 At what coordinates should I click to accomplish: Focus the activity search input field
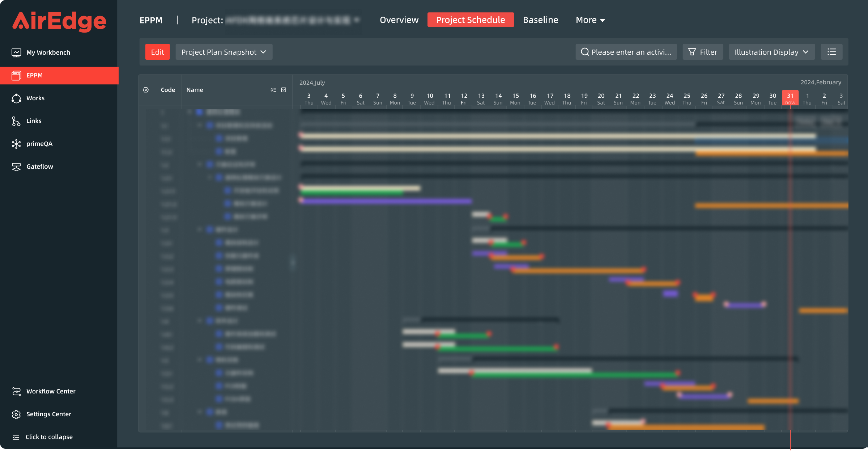[x=626, y=52]
